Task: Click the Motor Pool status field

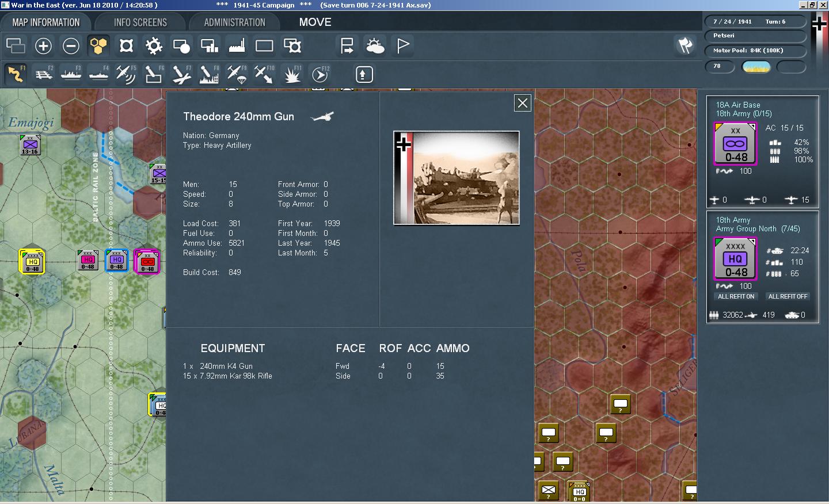Action: pos(755,50)
